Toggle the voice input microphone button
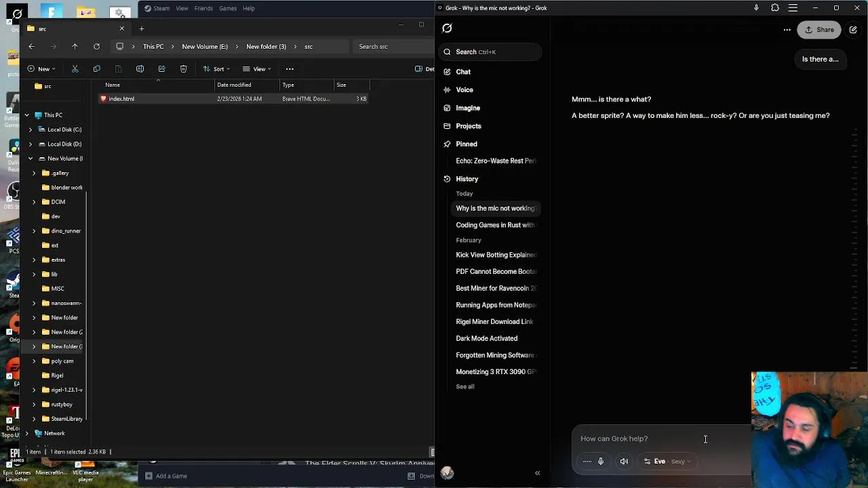868x488 pixels. click(x=601, y=462)
